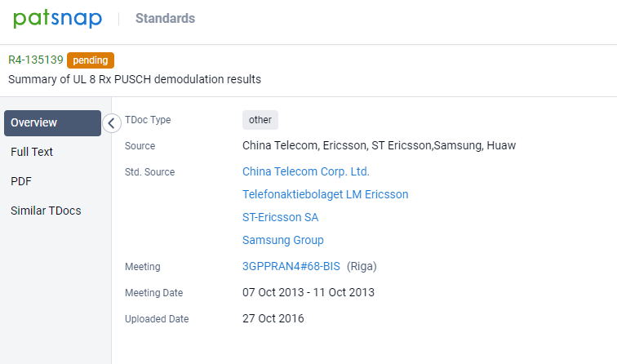The image size is (617, 364).
Task: Open the 3GPPRAN4#68-BIS meeting link
Action: pyautogui.click(x=291, y=266)
